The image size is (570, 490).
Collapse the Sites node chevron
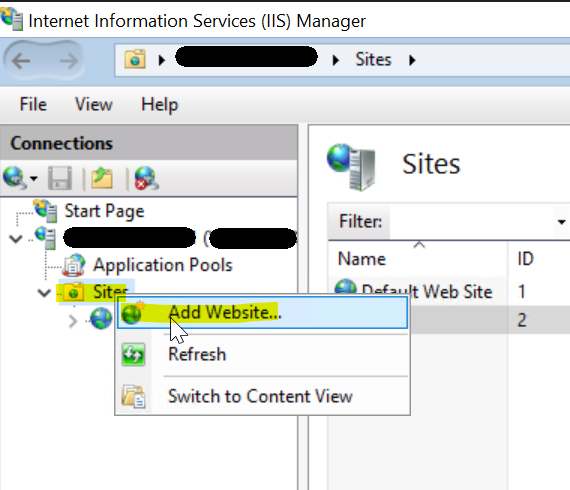pyautogui.click(x=44, y=293)
